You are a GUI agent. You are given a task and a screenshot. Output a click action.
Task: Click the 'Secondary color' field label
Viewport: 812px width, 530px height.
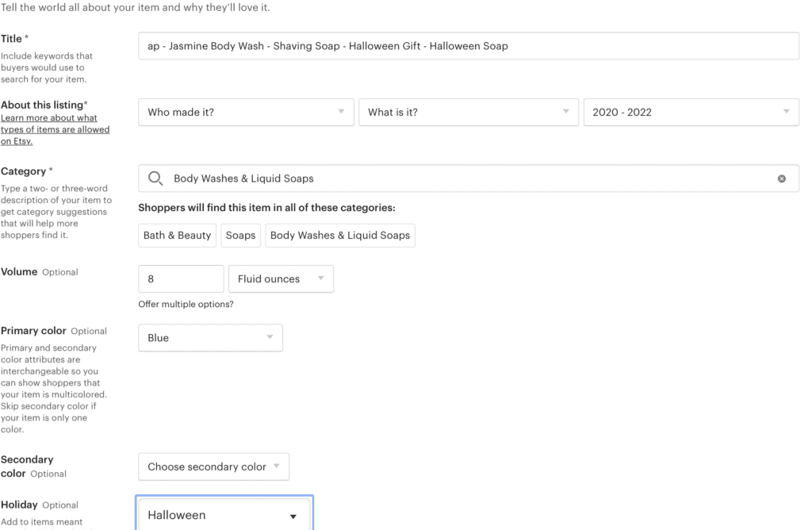[x=27, y=467]
